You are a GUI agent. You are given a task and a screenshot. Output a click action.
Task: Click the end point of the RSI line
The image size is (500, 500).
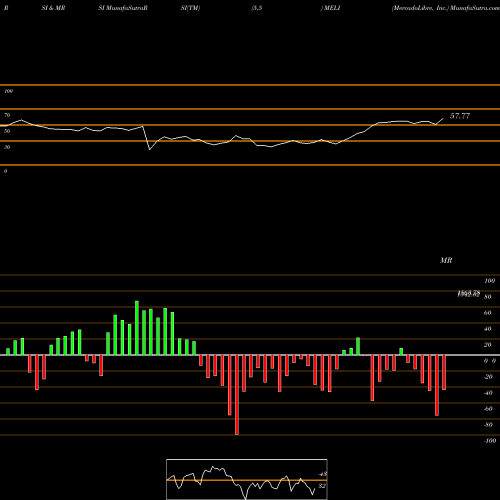(x=443, y=118)
